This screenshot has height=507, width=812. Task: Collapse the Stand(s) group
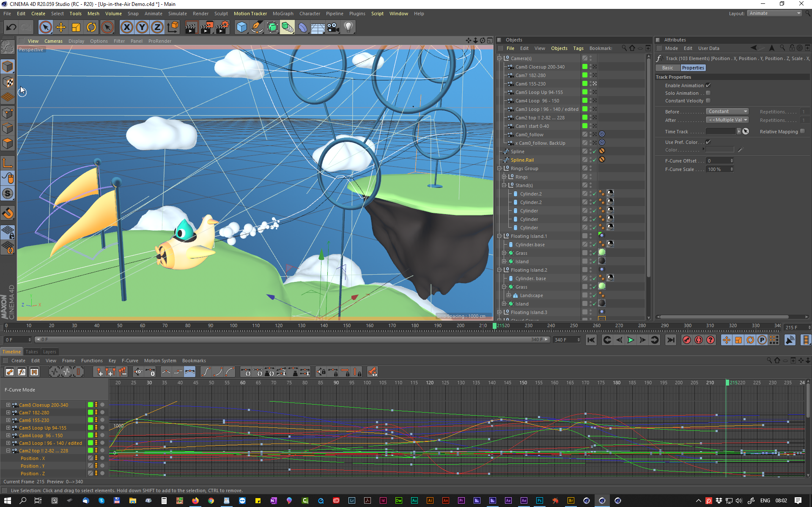coord(504,185)
